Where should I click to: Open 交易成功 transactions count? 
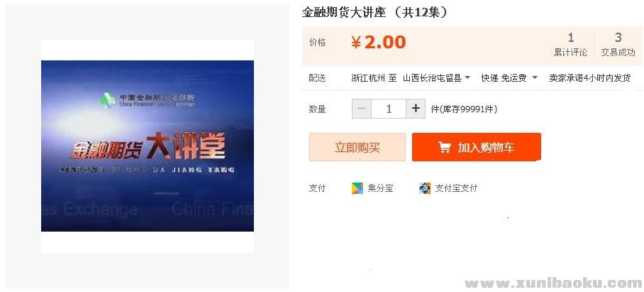coord(618,45)
